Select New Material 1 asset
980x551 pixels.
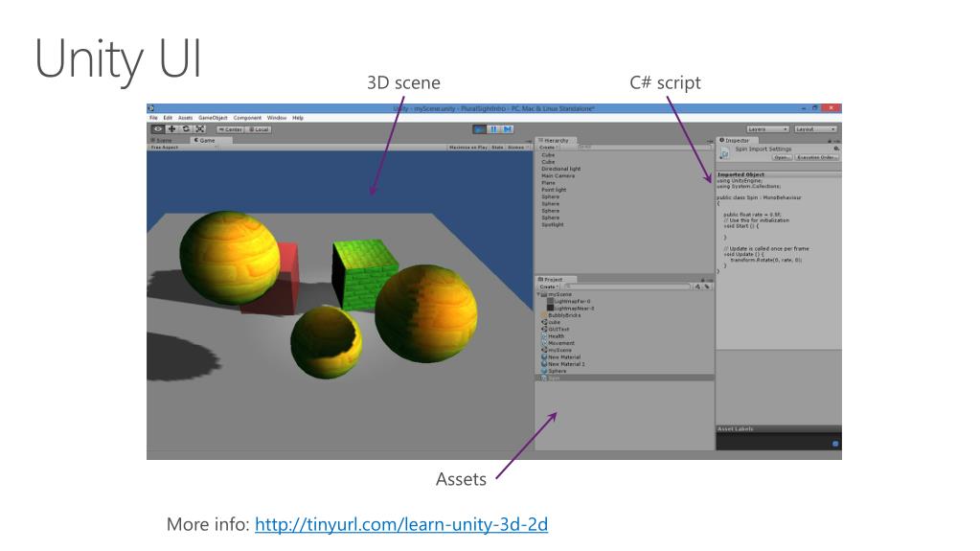(563, 364)
